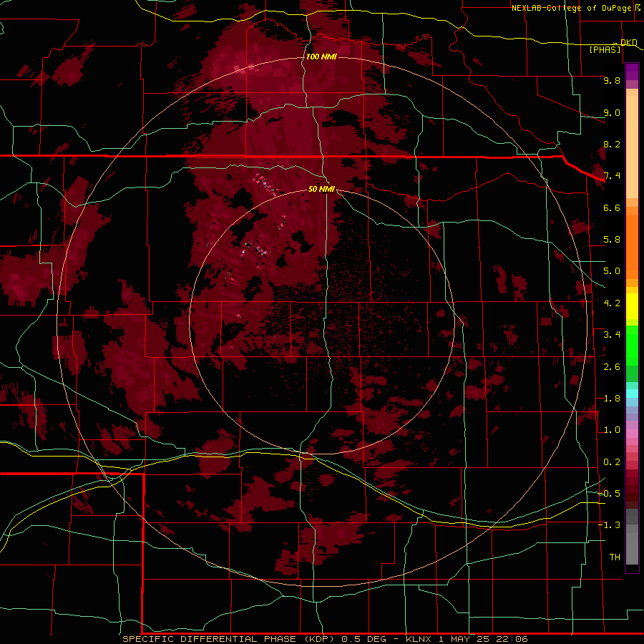Click the 3.4 value on the color scale
Viewport: 644px width, 644px height.
pyautogui.click(x=612, y=335)
